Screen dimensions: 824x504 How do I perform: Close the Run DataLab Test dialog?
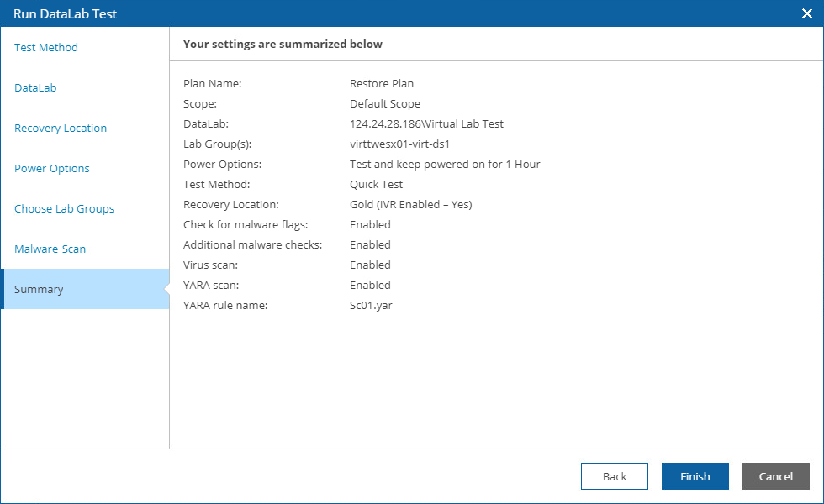click(806, 13)
